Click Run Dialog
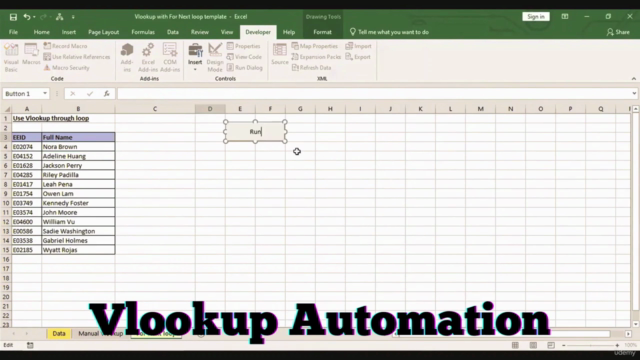 (245, 68)
